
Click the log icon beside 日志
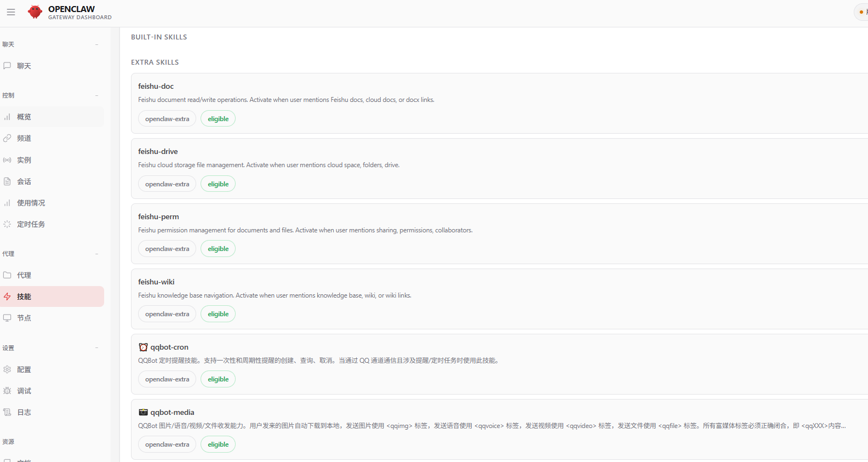[7, 412]
